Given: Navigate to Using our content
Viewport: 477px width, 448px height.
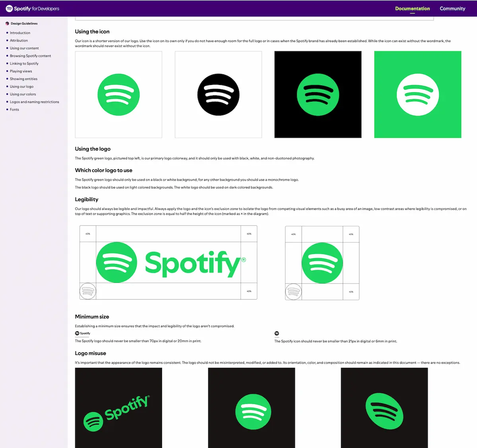Looking at the screenshot, I should tap(24, 48).
